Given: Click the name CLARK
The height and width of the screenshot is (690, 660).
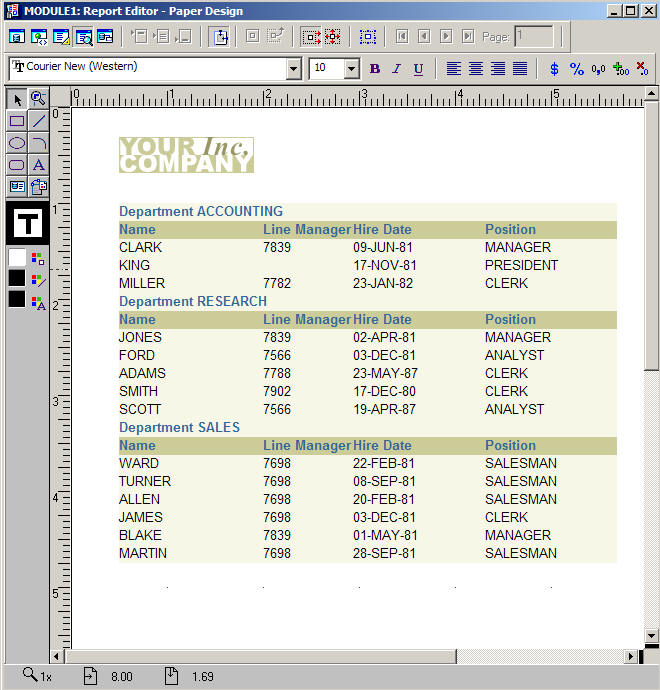Looking at the screenshot, I should (x=140, y=247).
